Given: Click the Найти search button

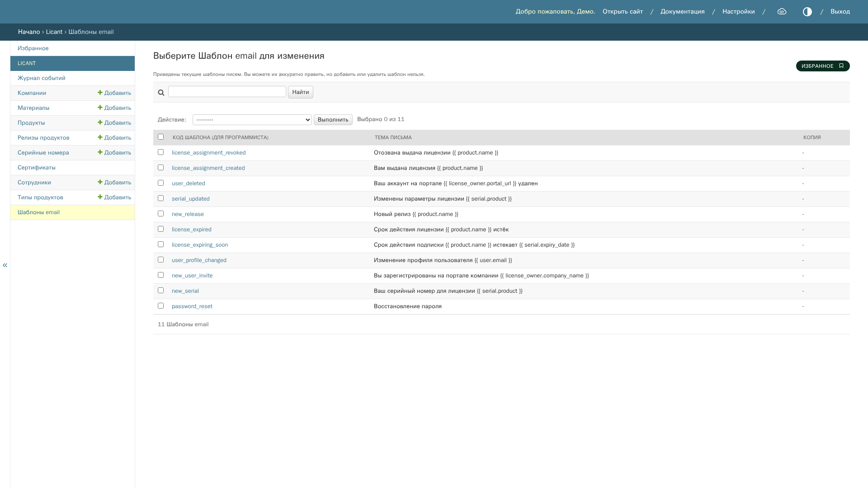Looking at the screenshot, I should point(301,92).
